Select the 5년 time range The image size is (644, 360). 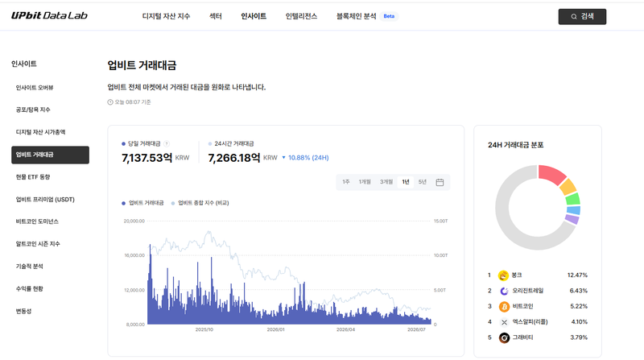click(422, 182)
